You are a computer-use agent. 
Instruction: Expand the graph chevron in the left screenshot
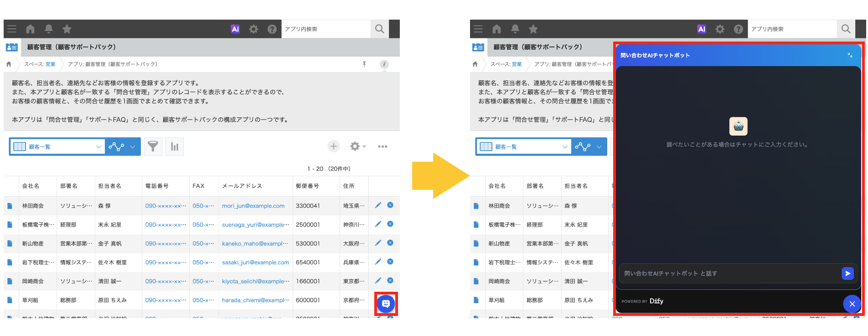click(x=133, y=147)
